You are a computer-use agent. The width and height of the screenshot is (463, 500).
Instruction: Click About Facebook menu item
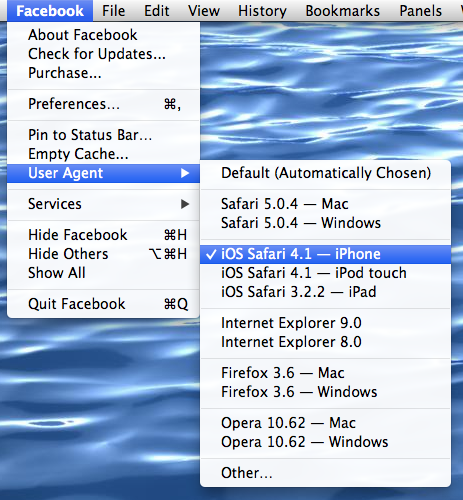click(103, 35)
